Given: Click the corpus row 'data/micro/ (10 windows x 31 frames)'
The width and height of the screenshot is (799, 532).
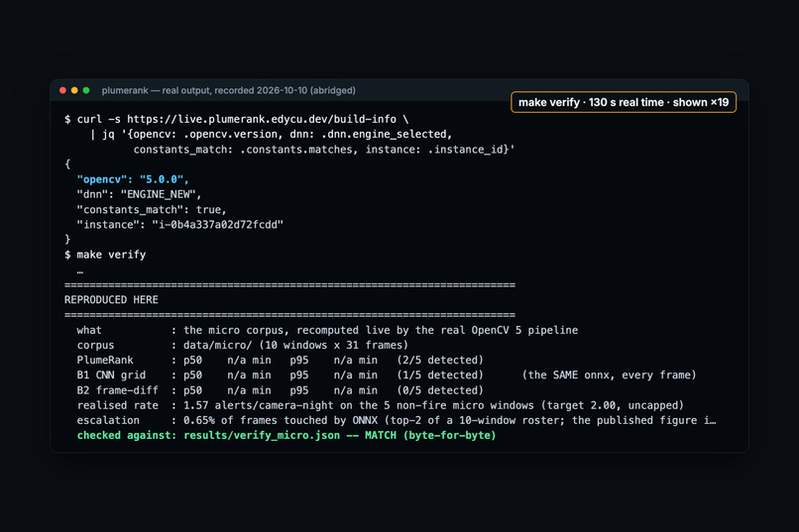Looking at the screenshot, I should 243,345.
